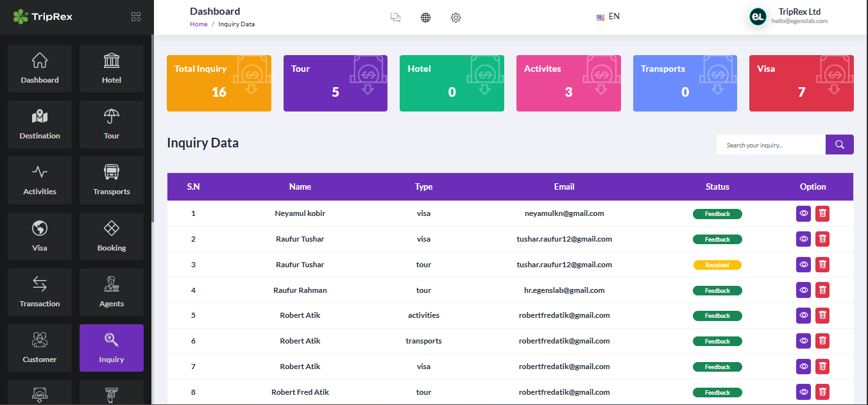Viewport: 868px width, 405px height.
Task: Open the Tour section in the sidebar
Action: click(x=111, y=124)
